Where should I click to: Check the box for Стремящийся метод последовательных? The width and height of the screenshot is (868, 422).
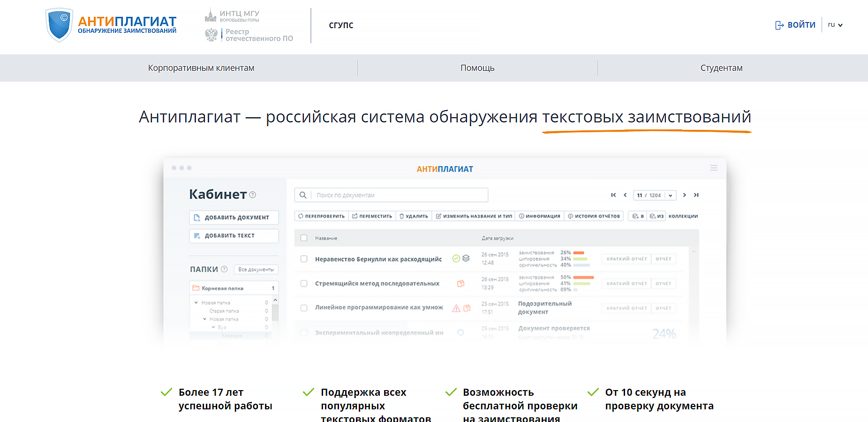[x=304, y=283]
